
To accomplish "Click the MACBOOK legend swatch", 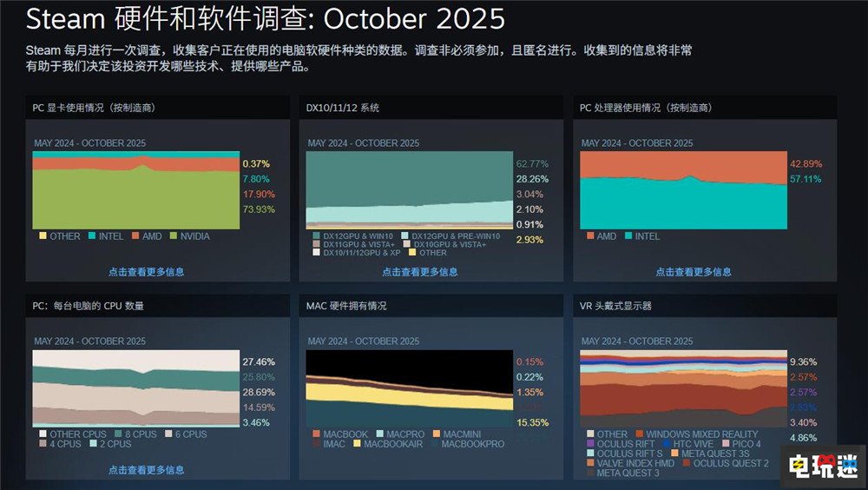I will 316,434.
